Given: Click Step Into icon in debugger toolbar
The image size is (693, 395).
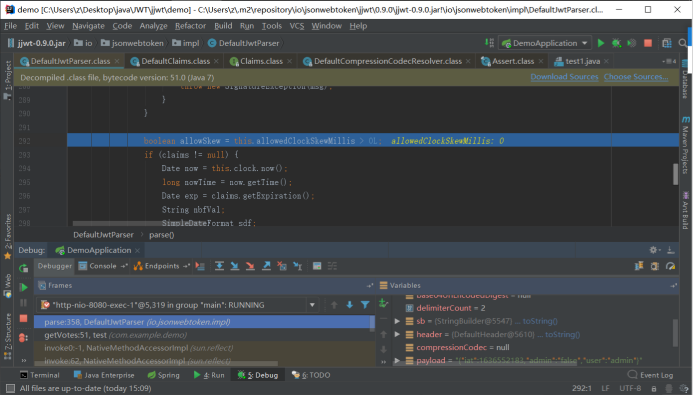Looking at the screenshot, I should [235, 266].
